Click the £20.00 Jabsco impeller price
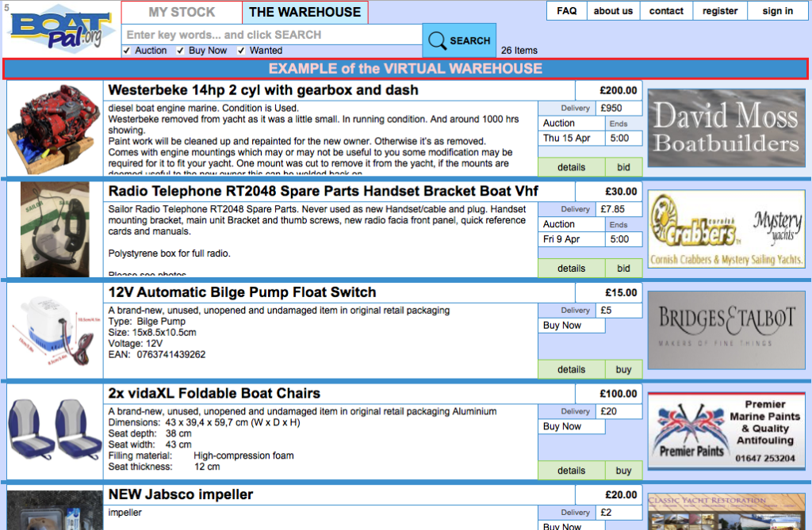 [x=621, y=495]
